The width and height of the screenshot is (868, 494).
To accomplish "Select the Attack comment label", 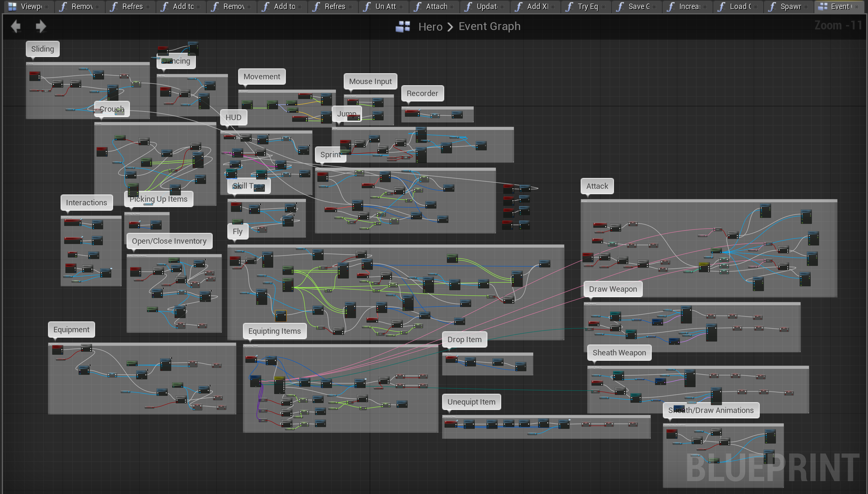I will coord(597,186).
